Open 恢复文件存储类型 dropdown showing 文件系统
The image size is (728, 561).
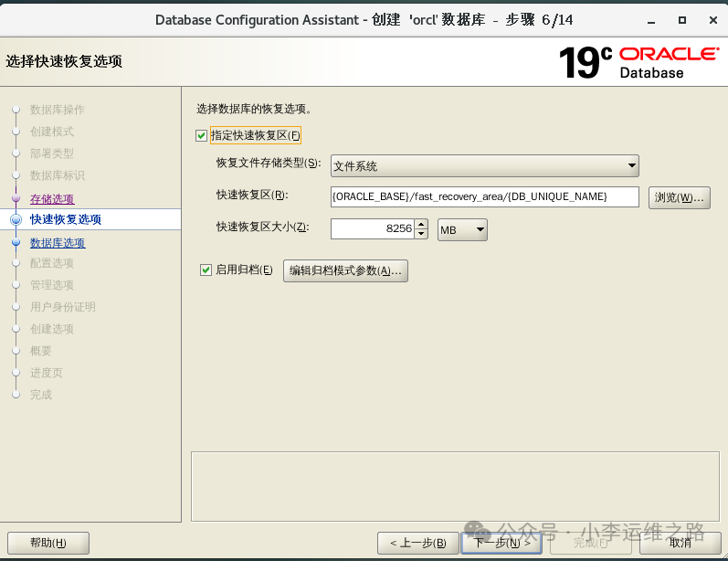[485, 165]
